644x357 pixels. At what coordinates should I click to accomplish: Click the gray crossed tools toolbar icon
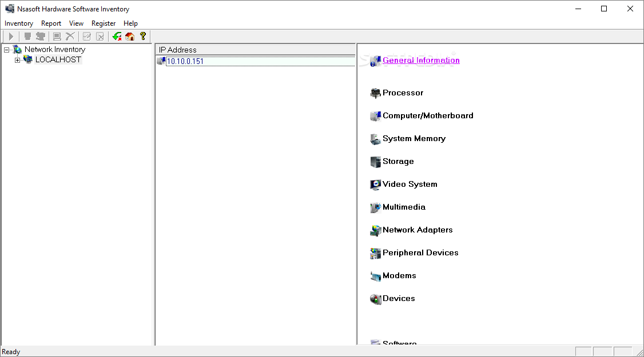pos(70,37)
